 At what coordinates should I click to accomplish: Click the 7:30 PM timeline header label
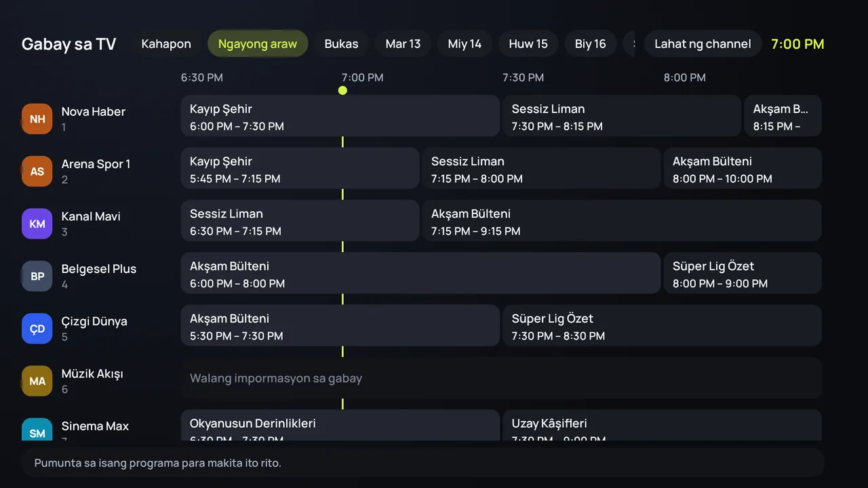pos(523,78)
